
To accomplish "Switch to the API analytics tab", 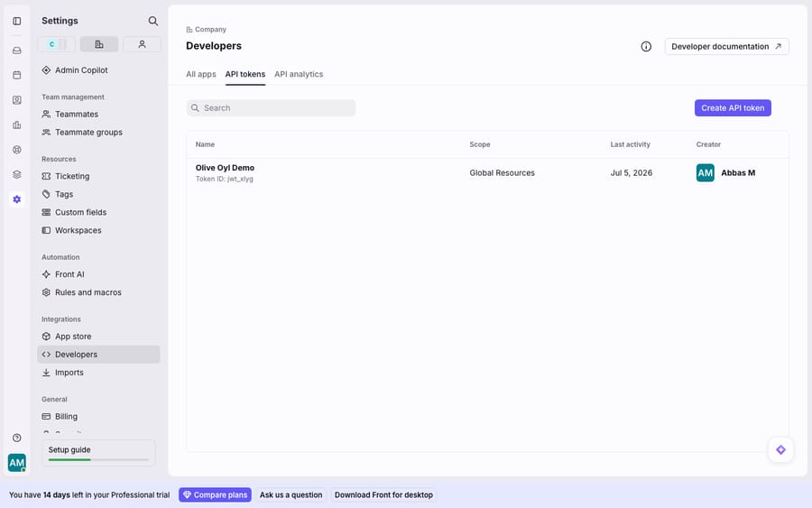I will coord(299,74).
